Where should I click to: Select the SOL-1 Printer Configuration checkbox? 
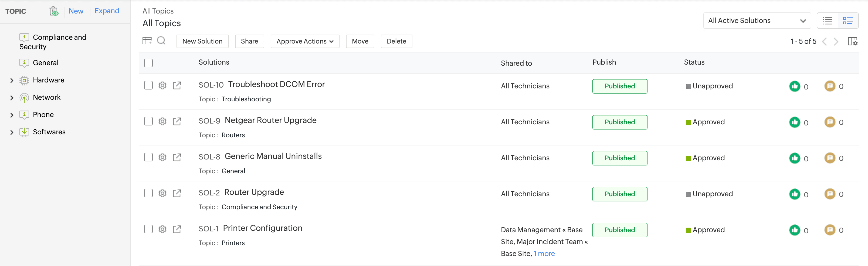tap(148, 229)
